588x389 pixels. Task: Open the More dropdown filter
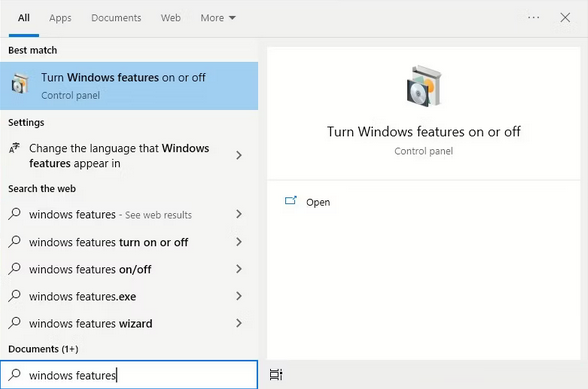point(218,18)
